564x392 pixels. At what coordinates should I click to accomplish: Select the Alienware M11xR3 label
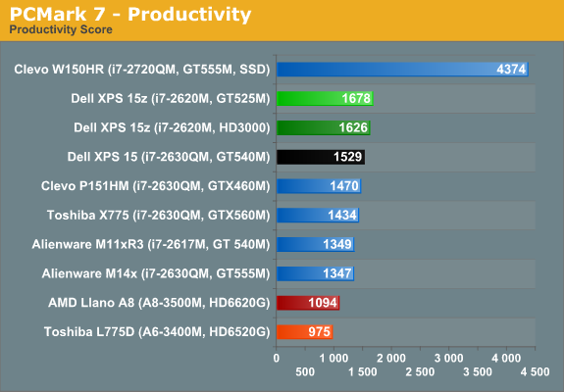[151, 244]
